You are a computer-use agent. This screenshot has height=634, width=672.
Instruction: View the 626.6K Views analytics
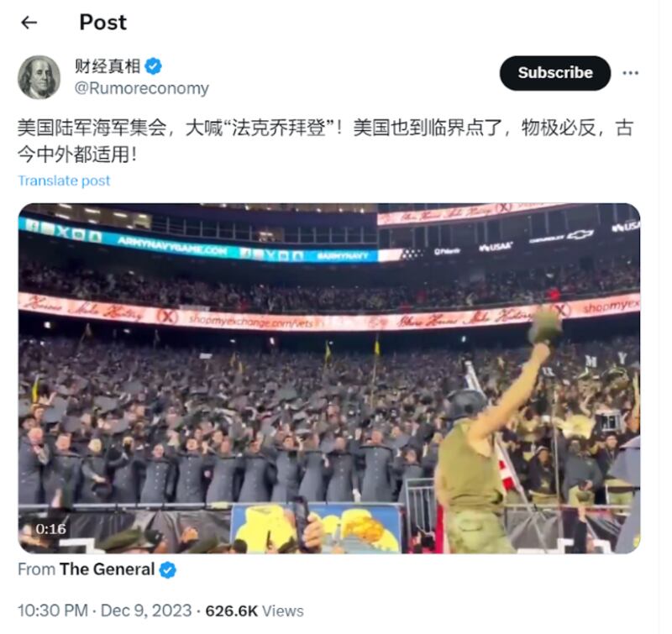coord(255,610)
